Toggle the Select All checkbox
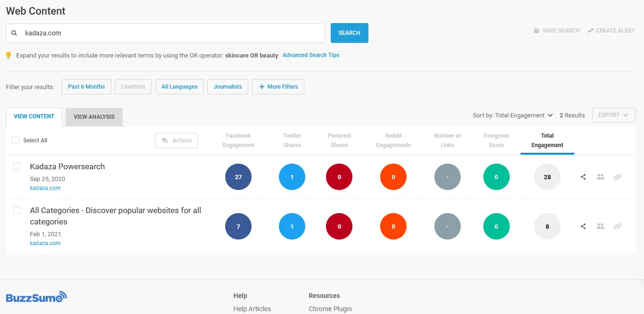Image resolution: width=644 pixels, height=314 pixels. (16, 140)
